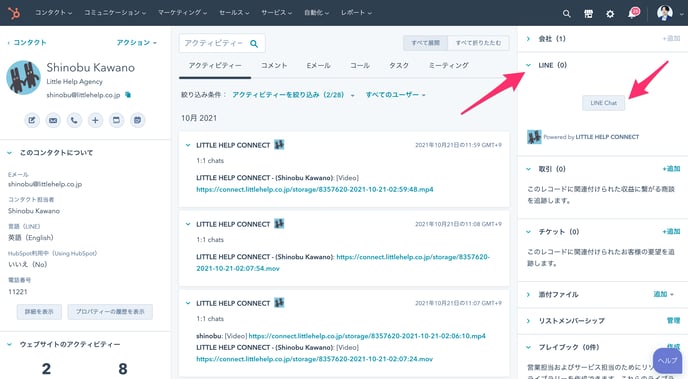Click the email icon under contact name

tap(53, 120)
